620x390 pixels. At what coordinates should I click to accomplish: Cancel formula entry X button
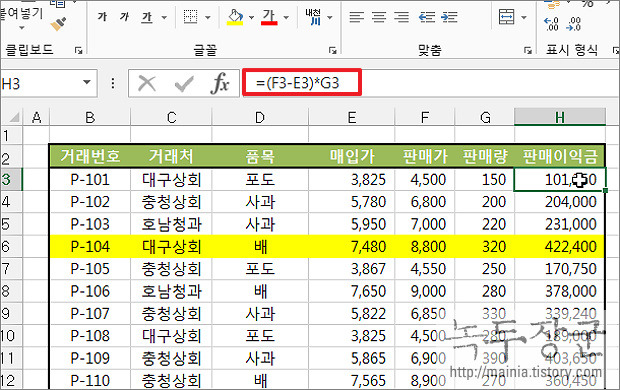click(147, 83)
